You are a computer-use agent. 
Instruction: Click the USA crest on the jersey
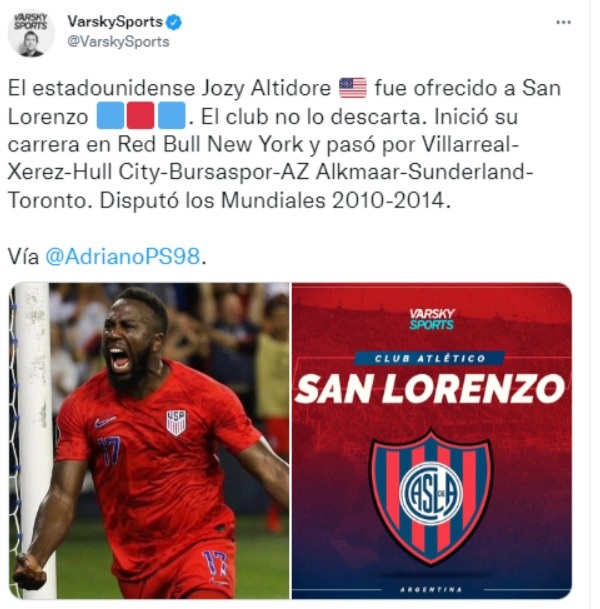click(x=176, y=422)
